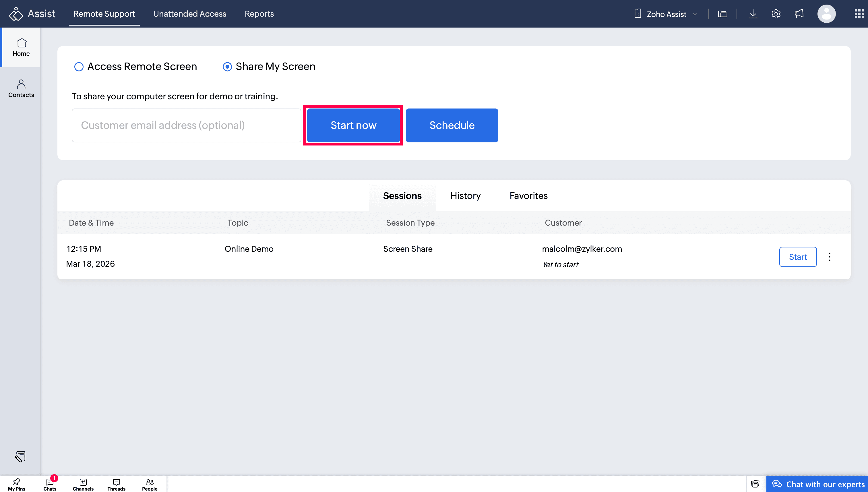This screenshot has height=492, width=868.
Task: Open the apps grid launcher
Action: point(859,14)
